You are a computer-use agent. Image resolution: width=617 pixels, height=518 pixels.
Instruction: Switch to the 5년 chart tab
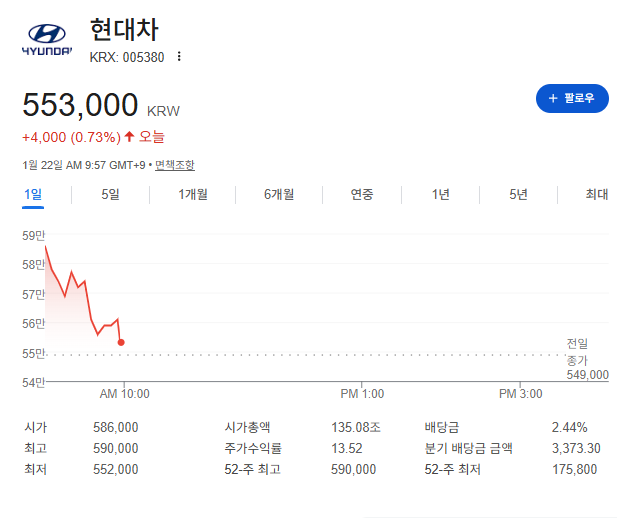(x=518, y=195)
